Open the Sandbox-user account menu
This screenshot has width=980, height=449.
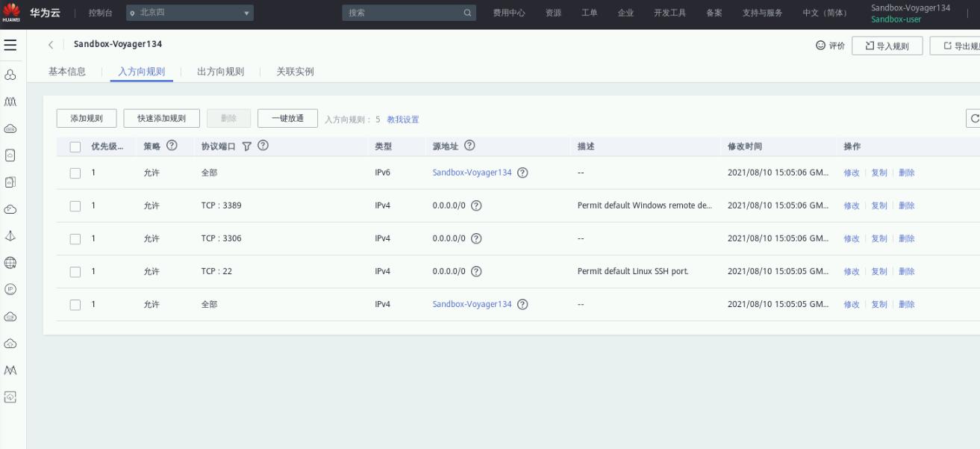click(x=910, y=13)
